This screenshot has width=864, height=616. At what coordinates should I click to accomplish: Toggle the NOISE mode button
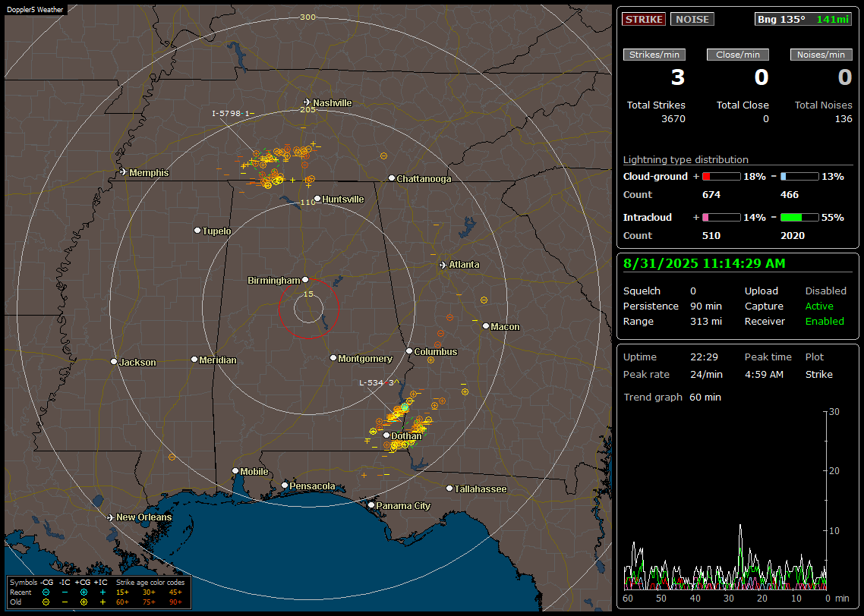coord(692,19)
